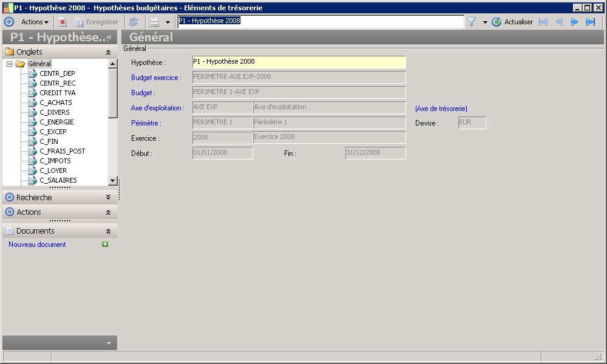Click the Axe d'exploitation link label
The image size is (607, 364).
click(158, 108)
